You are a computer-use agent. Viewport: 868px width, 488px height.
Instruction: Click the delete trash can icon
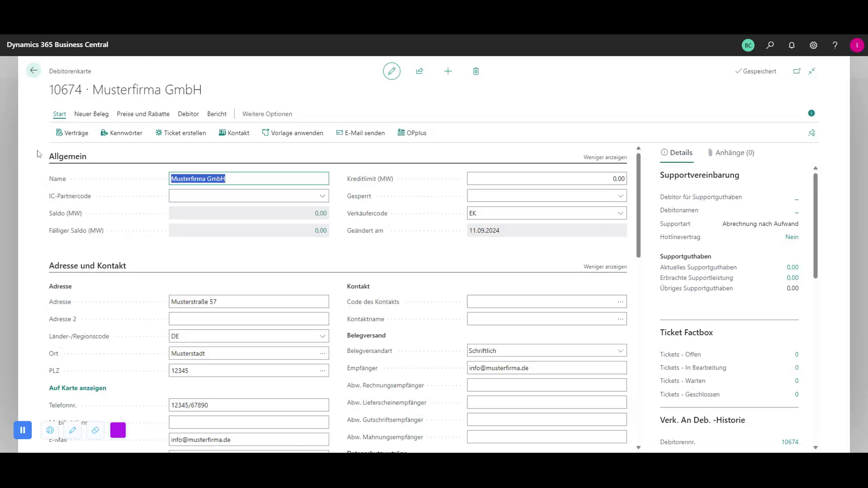coord(476,71)
